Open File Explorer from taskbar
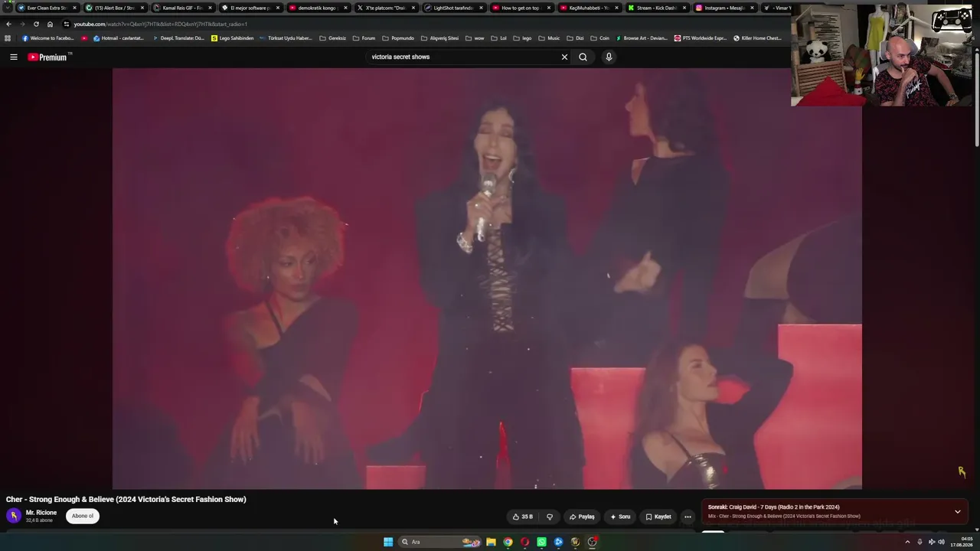 tap(491, 542)
